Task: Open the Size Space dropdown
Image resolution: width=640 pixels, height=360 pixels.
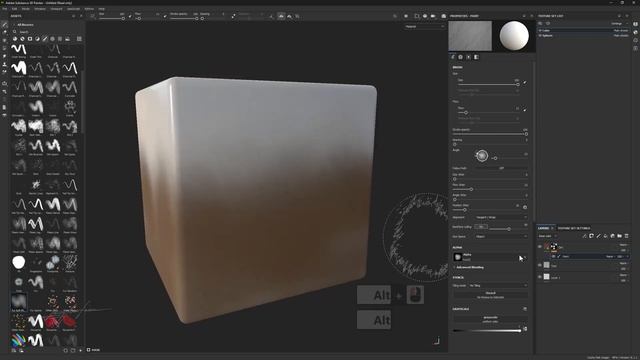Action: point(502,236)
